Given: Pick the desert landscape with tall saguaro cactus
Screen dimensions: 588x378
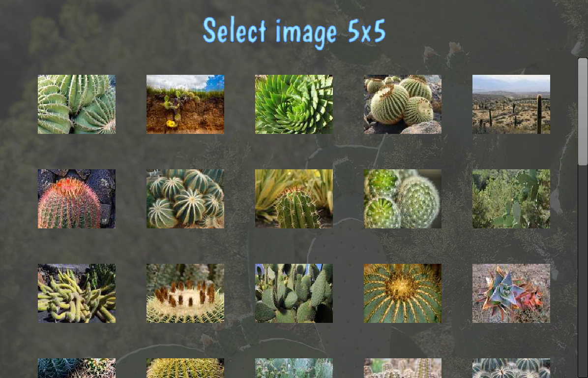Looking at the screenshot, I should click(511, 104).
